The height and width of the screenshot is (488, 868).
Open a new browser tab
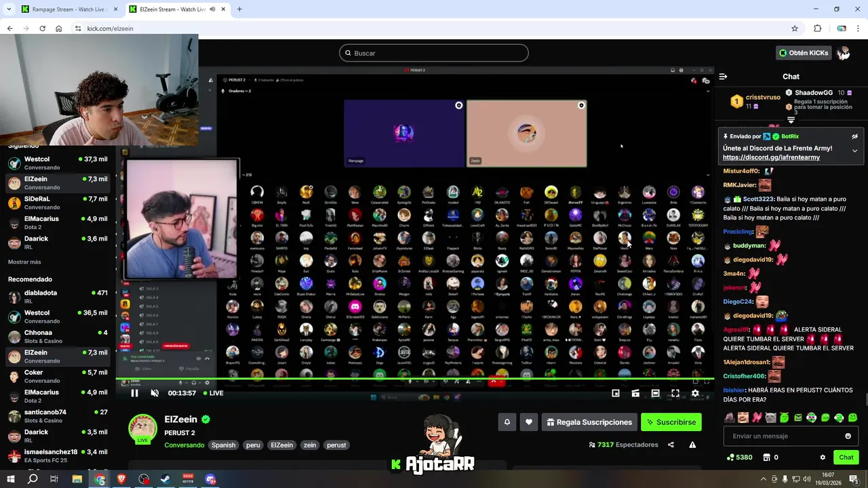coord(239,9)
